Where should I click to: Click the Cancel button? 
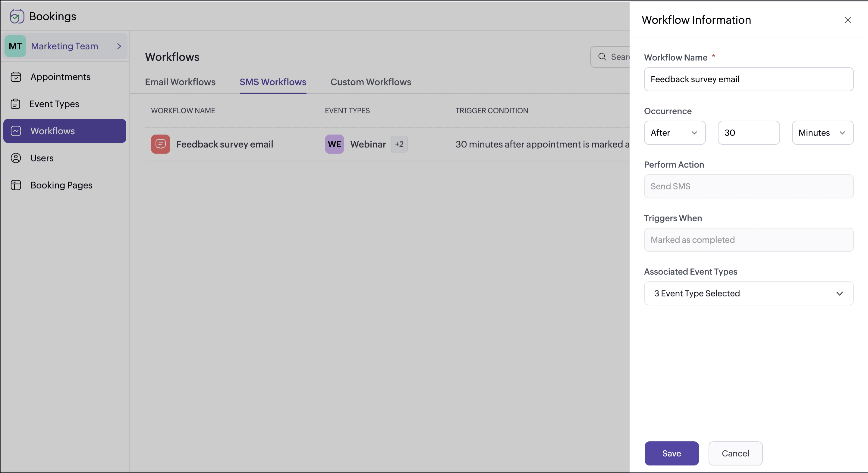[x=735, y=453]
